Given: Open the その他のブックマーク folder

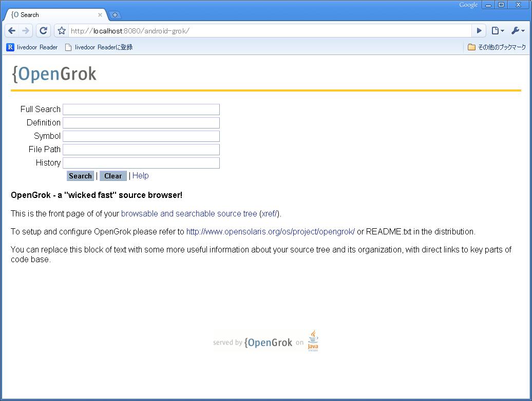Looking at the screenshot, I should (497, 47).
